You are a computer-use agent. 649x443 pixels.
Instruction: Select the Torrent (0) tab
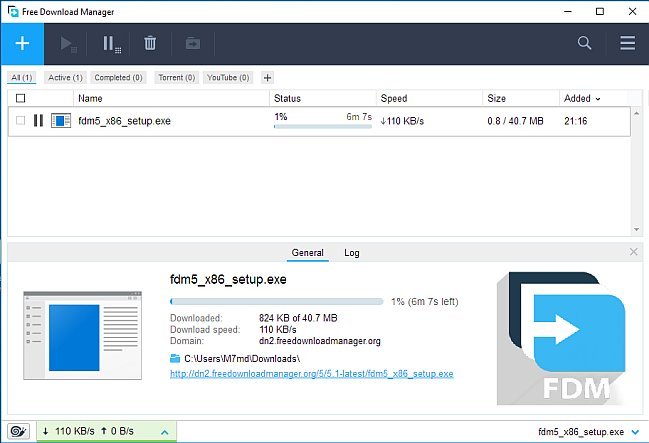[177, 77]
